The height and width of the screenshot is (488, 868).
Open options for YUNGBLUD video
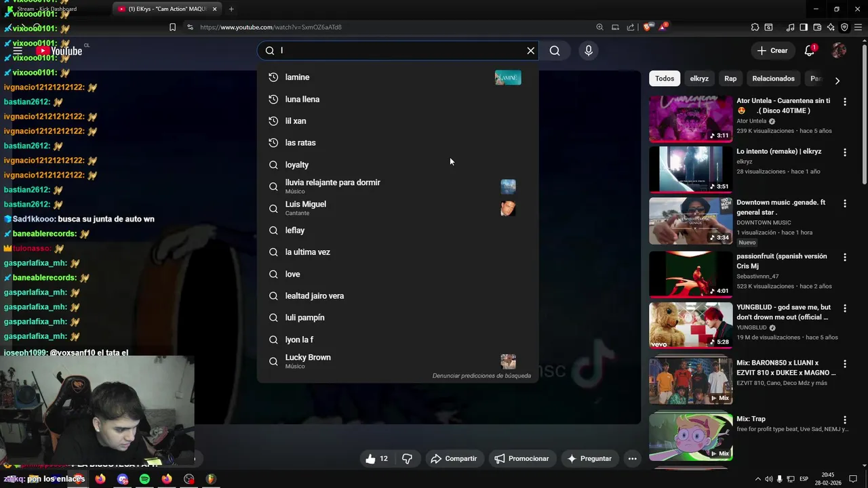point(845,308)
